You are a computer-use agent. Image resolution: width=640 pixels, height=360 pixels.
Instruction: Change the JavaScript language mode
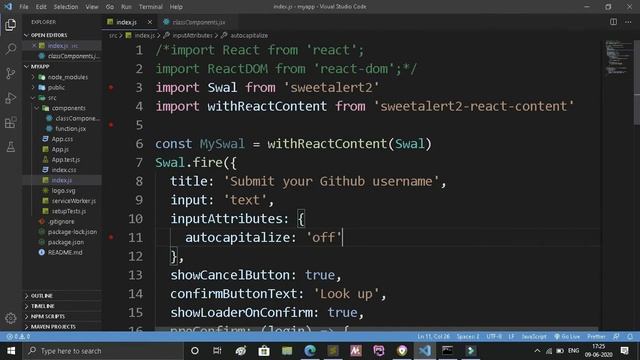tap(534, 337)
